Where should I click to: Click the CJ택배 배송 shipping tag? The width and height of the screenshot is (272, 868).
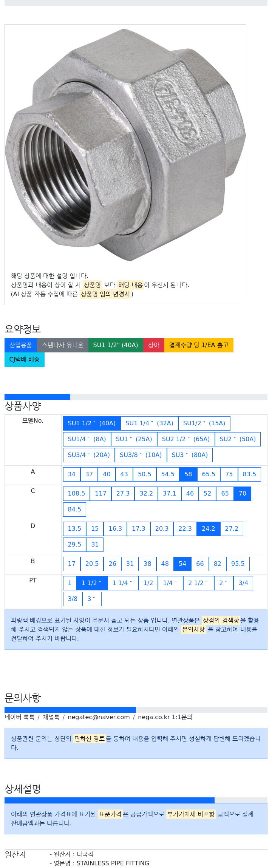coord(25,360)
